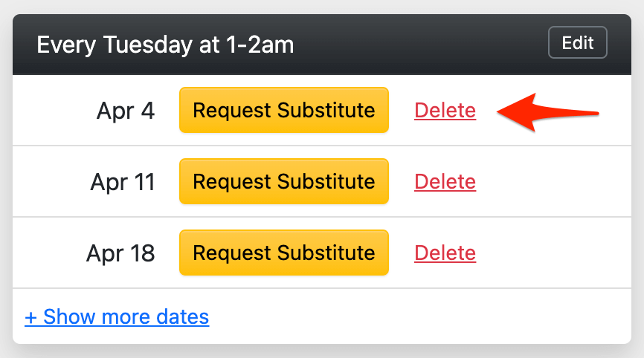Viewport: 644px width, 358px height.
Task: Delete the Apr 18 shift
Action: coord(445,253)
